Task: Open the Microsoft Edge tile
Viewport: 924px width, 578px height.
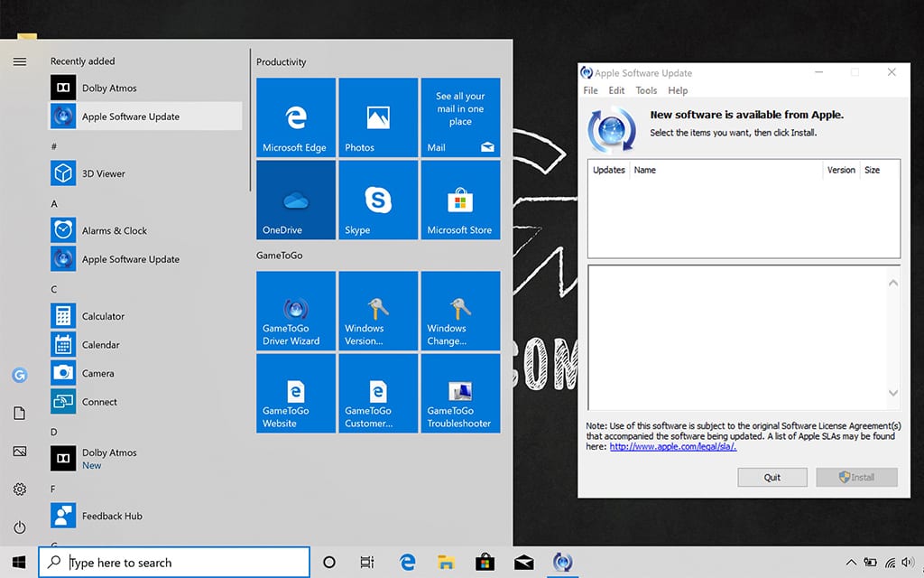Action: [x=296, y=117]
